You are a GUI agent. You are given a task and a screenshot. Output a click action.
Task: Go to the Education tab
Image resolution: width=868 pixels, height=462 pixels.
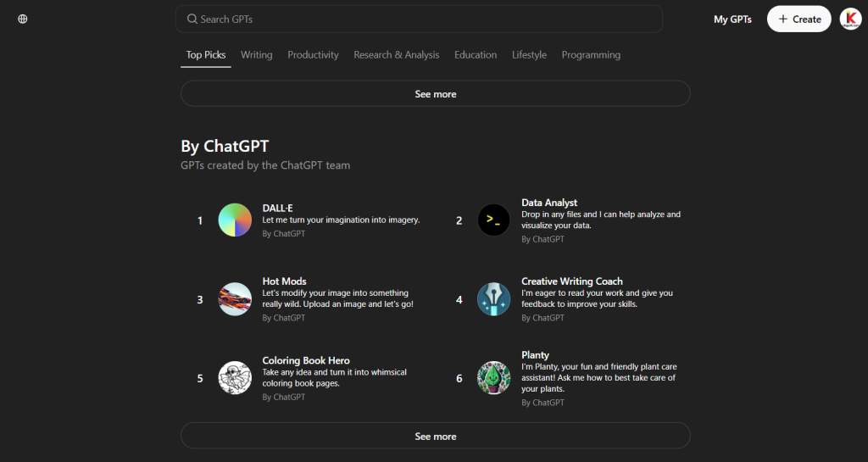pyautogui.click(x=476, y=55)
